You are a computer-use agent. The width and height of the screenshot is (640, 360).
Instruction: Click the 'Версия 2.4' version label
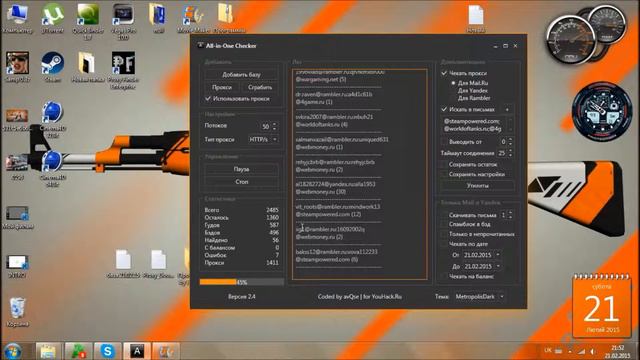pyautogui.click(x=242, y=297)
